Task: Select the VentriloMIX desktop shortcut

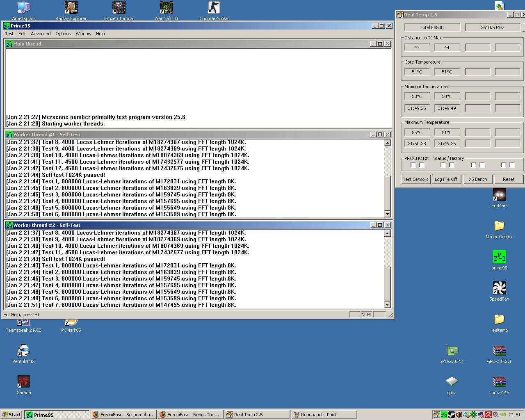Action: [23, 354]
